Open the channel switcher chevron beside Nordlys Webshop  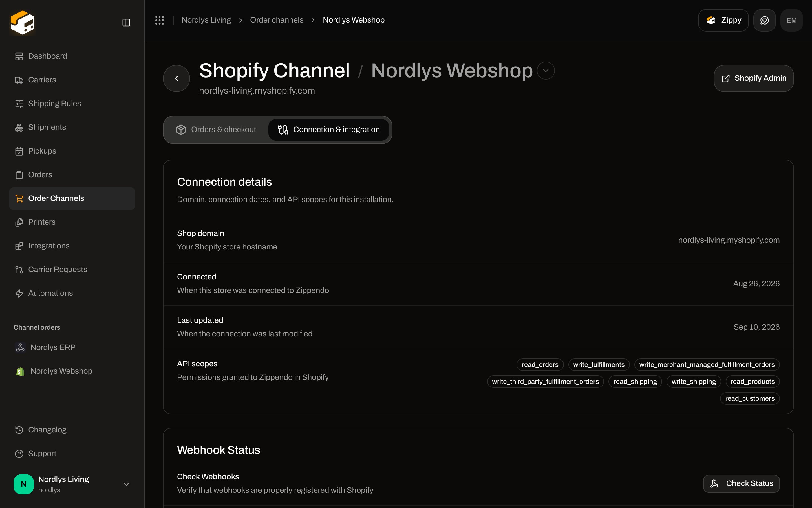(x=546, y=71)
